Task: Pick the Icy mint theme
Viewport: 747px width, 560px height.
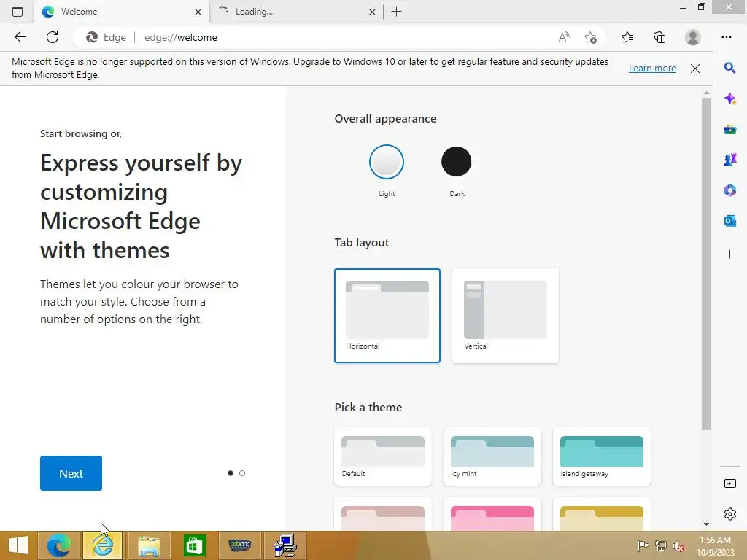Action: [x=492, y=456]
